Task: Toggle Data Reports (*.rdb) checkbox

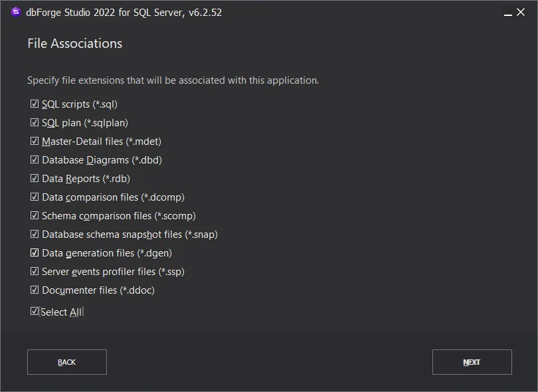Action: 35,179
